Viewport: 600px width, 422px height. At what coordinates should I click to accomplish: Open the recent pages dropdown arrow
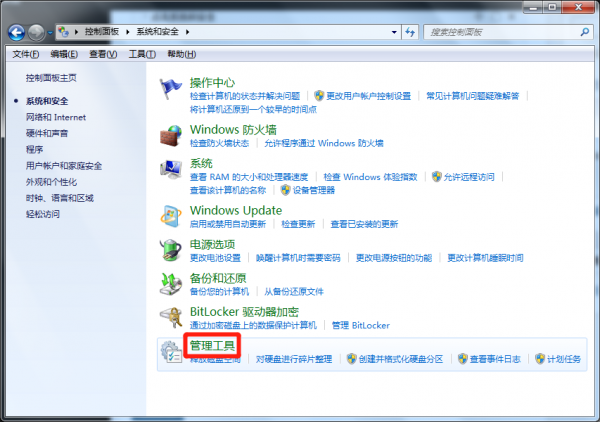(x=50, y=33)
